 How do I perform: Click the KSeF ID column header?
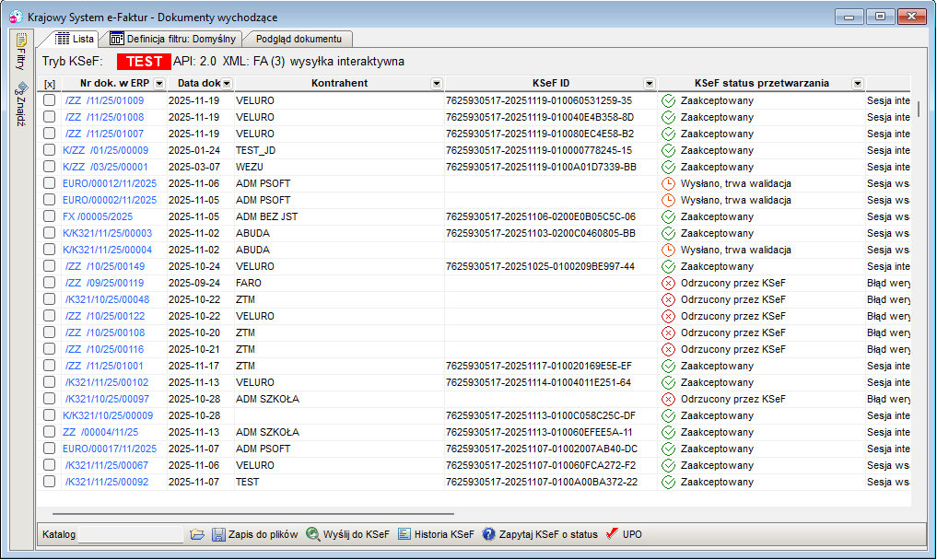pos(551,84)
